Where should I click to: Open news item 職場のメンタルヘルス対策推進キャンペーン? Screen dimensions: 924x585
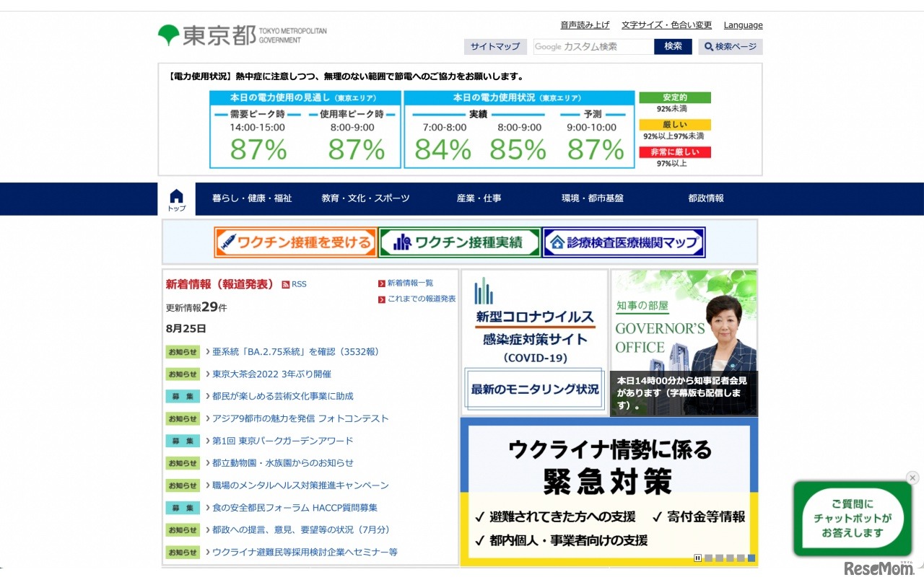[300, 485]
